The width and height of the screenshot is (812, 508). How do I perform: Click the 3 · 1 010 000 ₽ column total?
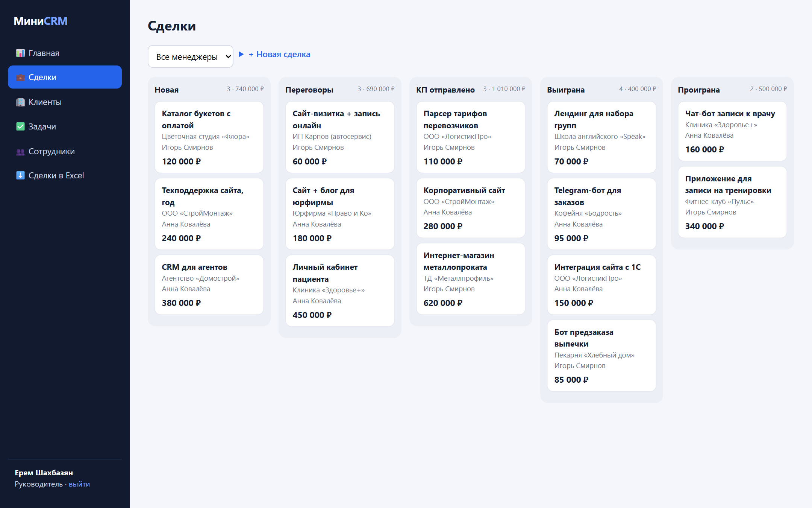click(x=504, y=89)
